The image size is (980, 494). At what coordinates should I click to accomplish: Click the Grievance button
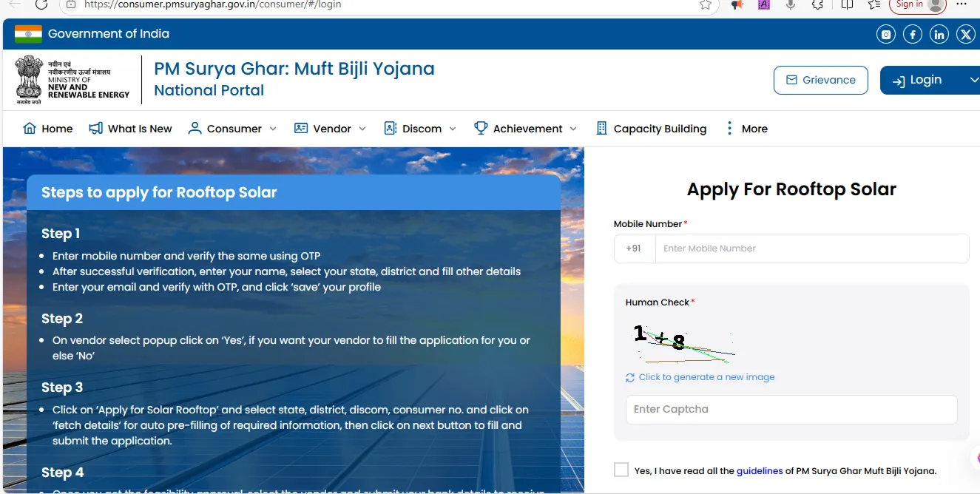[820, 80]
